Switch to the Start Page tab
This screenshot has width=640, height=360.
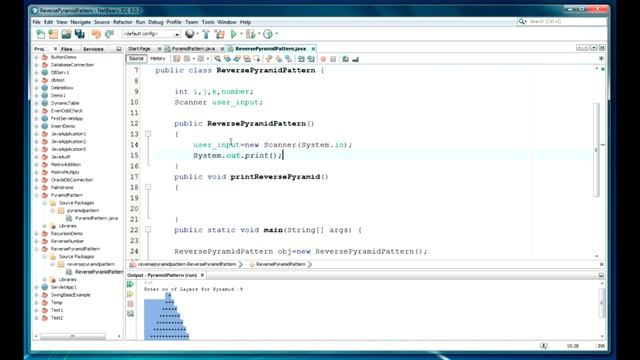(x=140, y=49)
